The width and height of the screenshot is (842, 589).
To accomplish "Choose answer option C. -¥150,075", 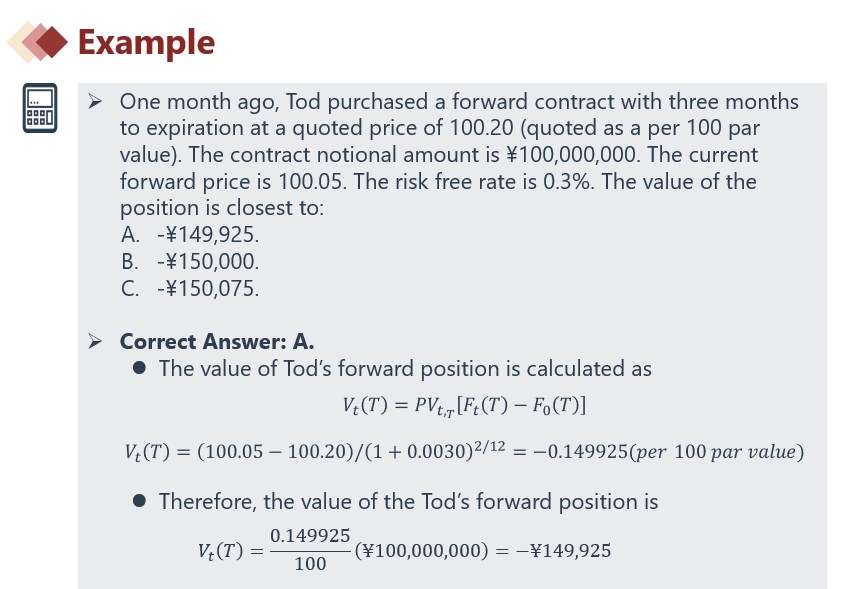I will (x=189, y=290).
